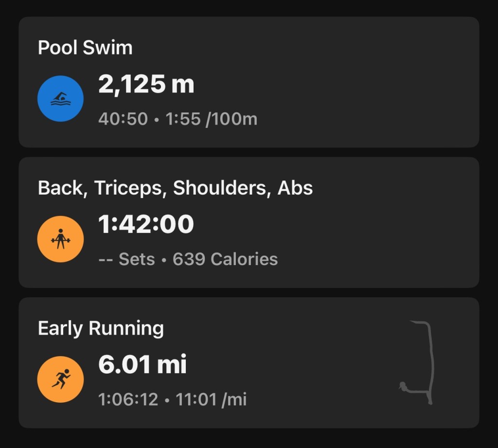Tap the 6.01 mi run distance

click(x=142, y=365)
